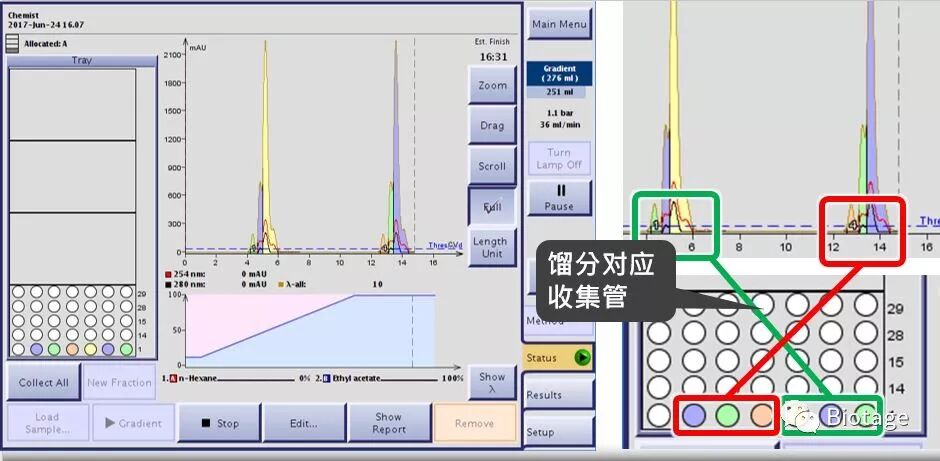Enable Zoom mode on chromatogram
This screenshot has height=461, width=940.
point(492,85)
